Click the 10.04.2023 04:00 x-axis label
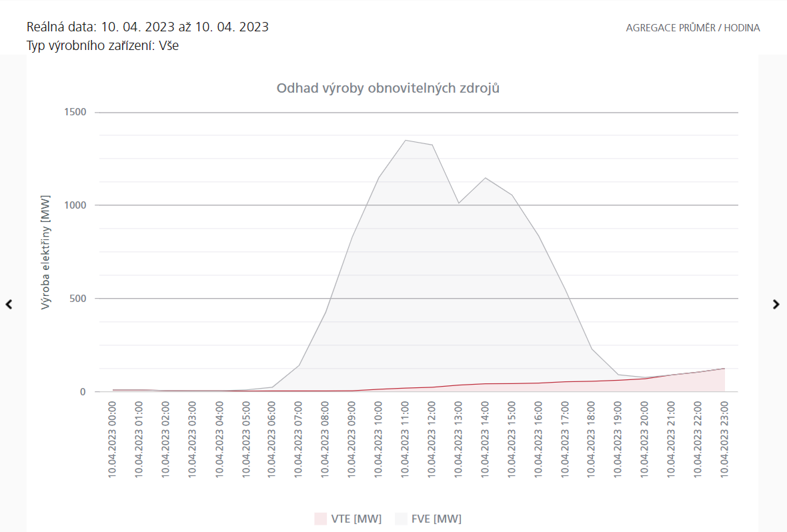The width and height of the screenshot is (787, 532). click(x=219, y=439)
